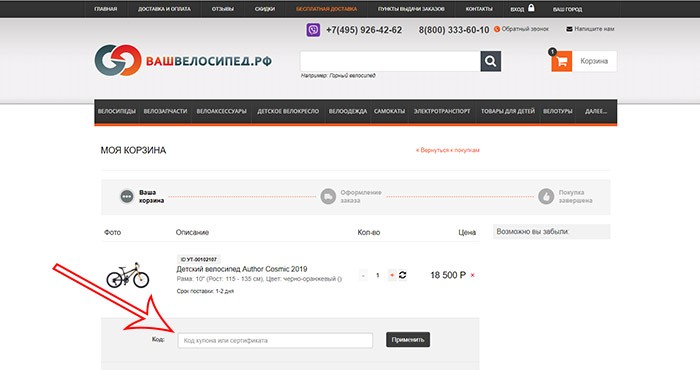Choose Ваш город in the top bar
This screenshot has height=370, width=700.
pos(567,9)
